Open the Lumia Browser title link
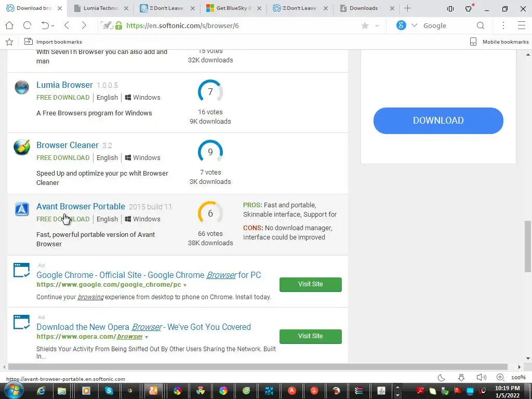The width and height of the screenshot is (532, 399). tap(64, 85)
